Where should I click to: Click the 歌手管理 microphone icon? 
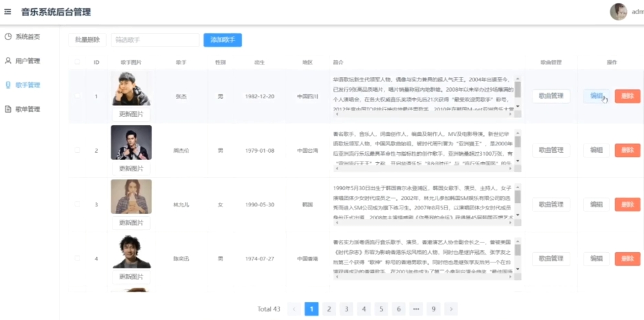(8, 85)
